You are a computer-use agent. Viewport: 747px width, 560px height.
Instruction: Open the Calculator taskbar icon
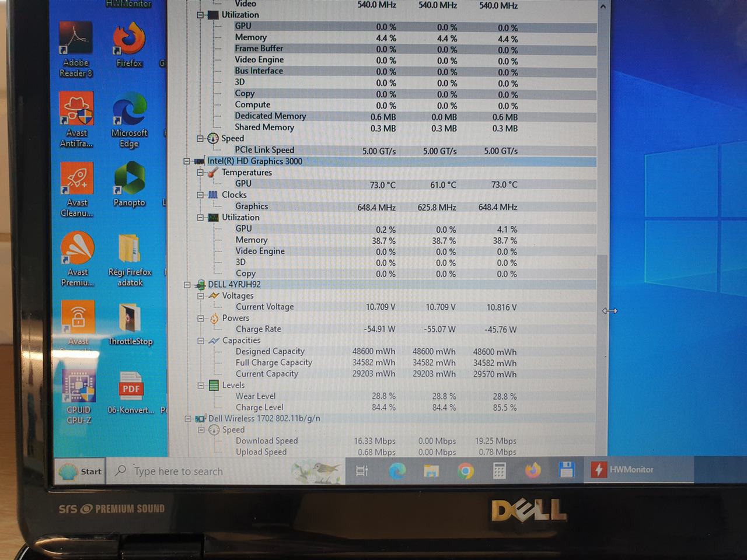click(x=499, y=471)
